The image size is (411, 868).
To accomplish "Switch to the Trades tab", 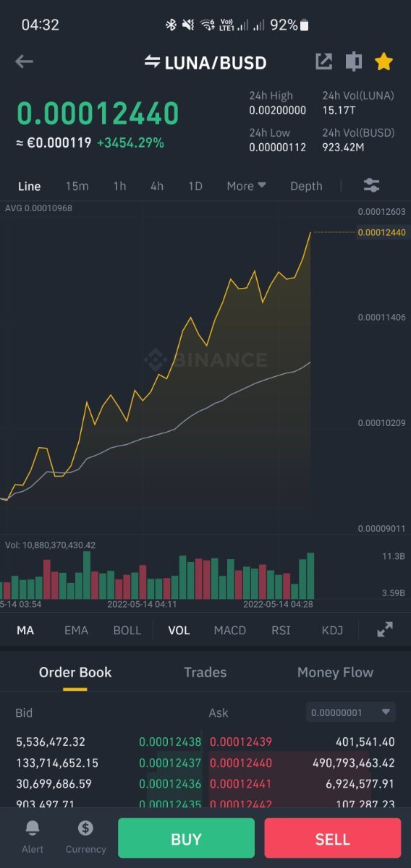I will coord(205,672).
